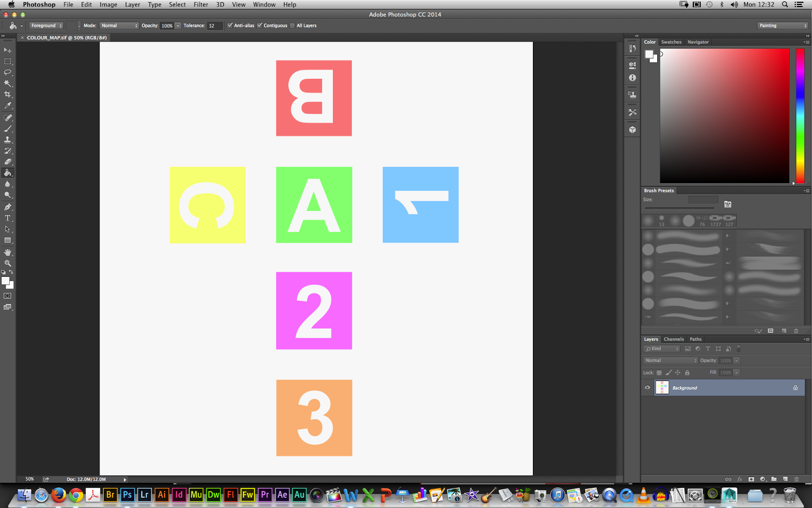Select the Zoom tool in toolbox
The height and width of the screenshot is (508, 812).
pyautogui.click(x=8, y=263)
